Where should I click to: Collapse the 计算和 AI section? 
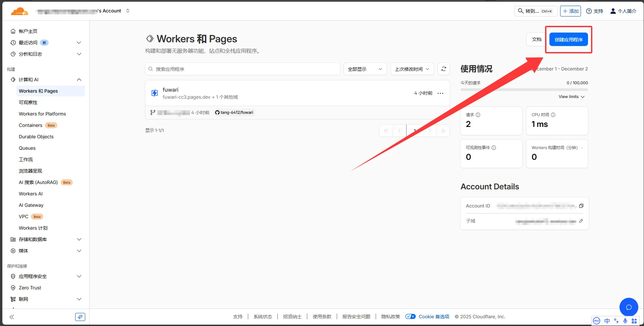coord(79,80)
